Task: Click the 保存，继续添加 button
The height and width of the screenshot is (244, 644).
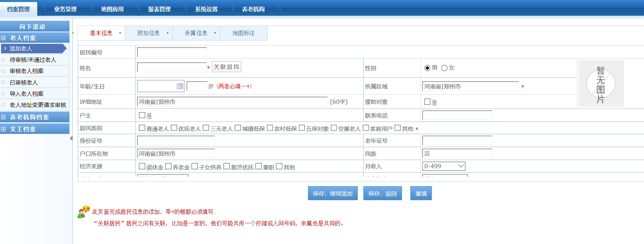Action: click(333, 194)
